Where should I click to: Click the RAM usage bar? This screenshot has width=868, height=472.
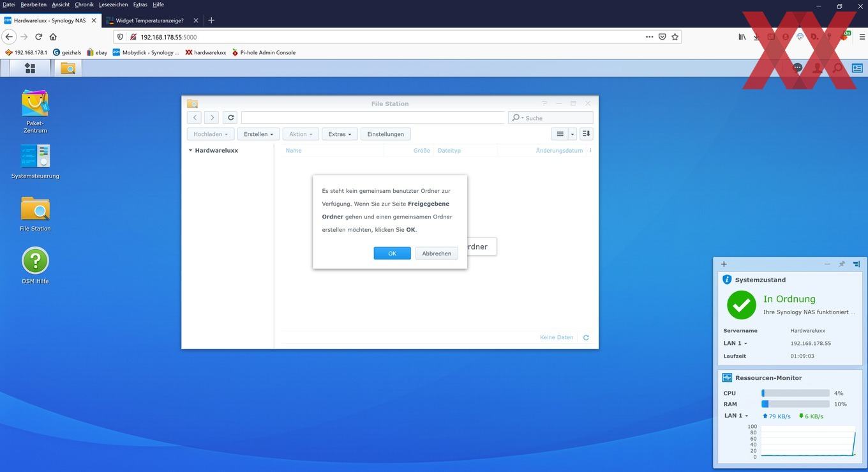click(795, 404)
